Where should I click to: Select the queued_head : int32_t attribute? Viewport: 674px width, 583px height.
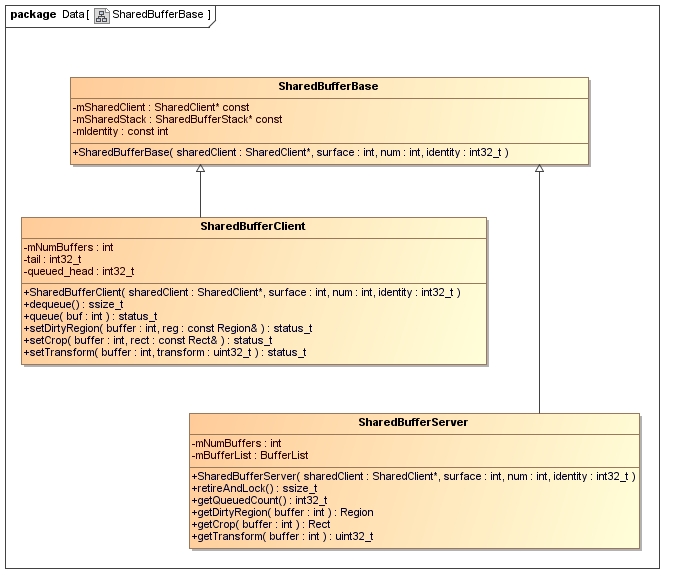click(x=79, y=272)
